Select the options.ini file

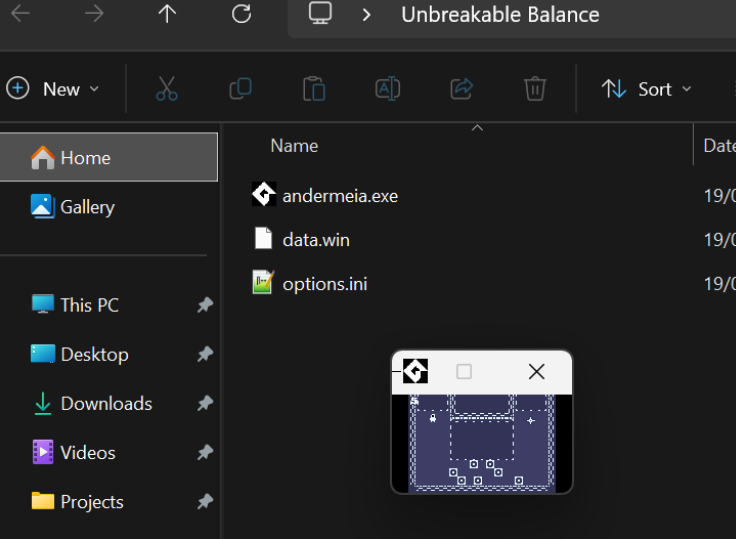[x=324, y=284]
